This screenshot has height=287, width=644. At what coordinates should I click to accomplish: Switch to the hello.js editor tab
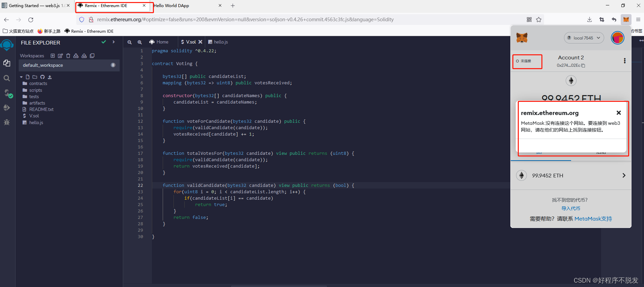(x=218, y=42)
